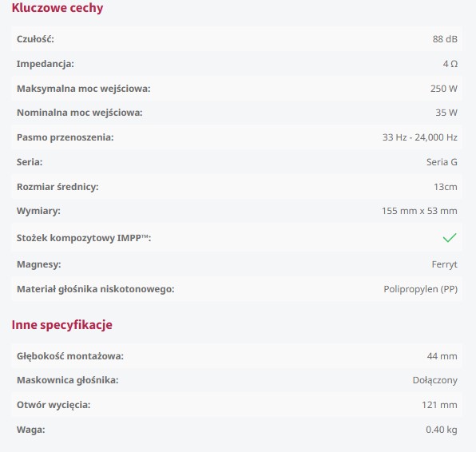Click the Polipropylen (PP) value

[420, 289]
